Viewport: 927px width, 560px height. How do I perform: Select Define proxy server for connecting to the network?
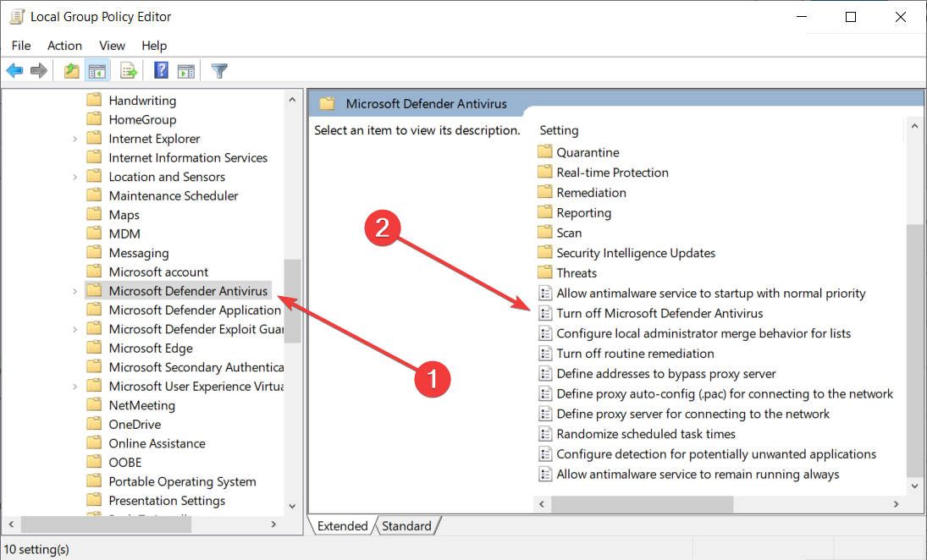pos(692,414)
